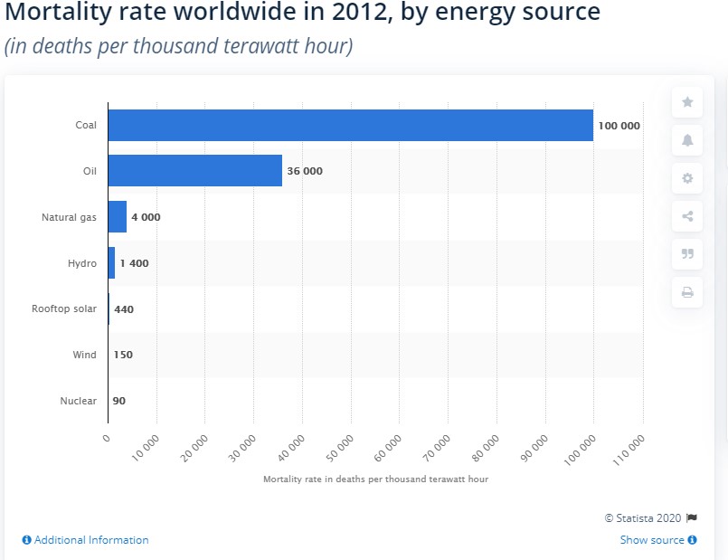Click the star favorite icon
728x560 pixels.
tap(687, 102)
